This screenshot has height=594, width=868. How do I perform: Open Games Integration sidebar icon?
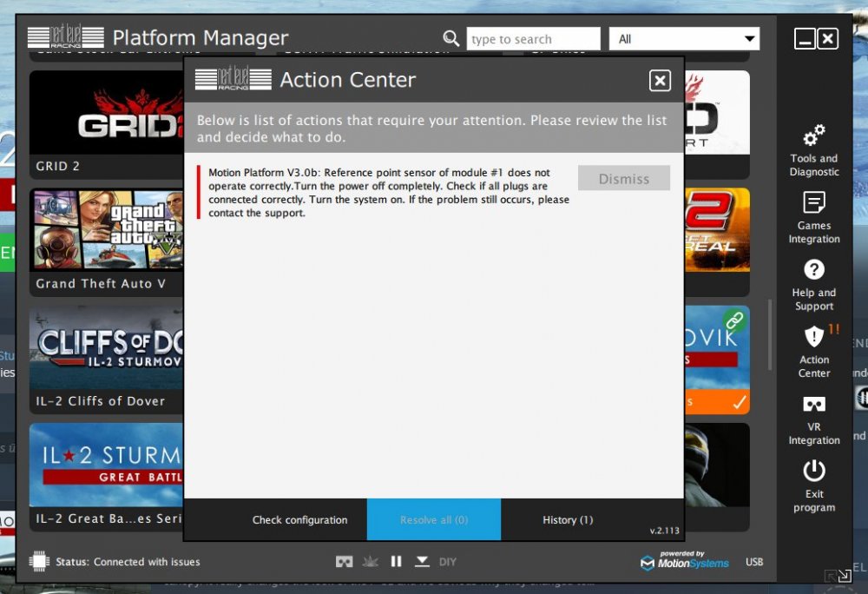pos(814,202)
